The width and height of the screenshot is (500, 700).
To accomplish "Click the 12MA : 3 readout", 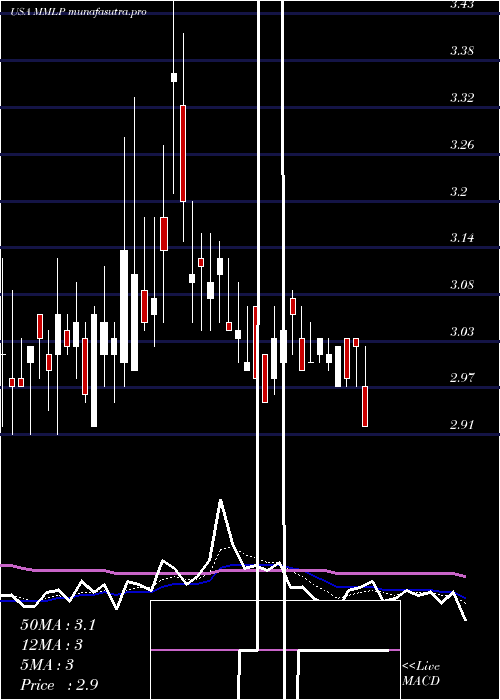I will pyautogui.click(x=51, y=645).
